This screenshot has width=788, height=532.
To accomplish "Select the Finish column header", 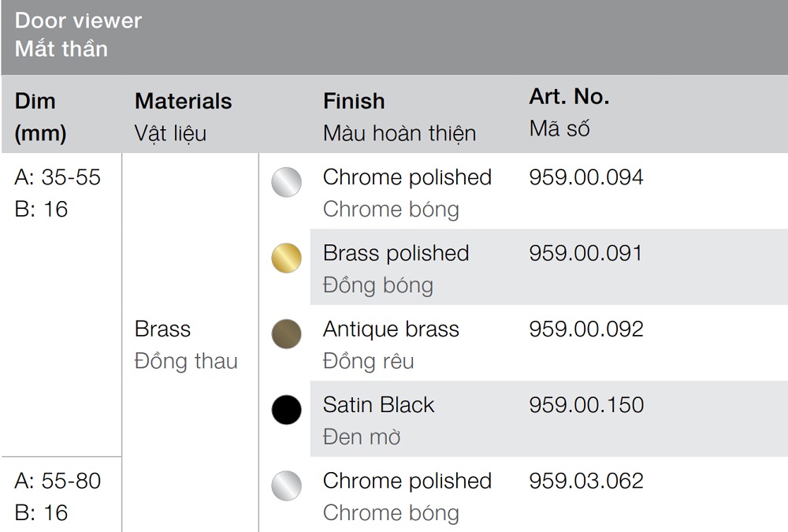I will (354, 102).
